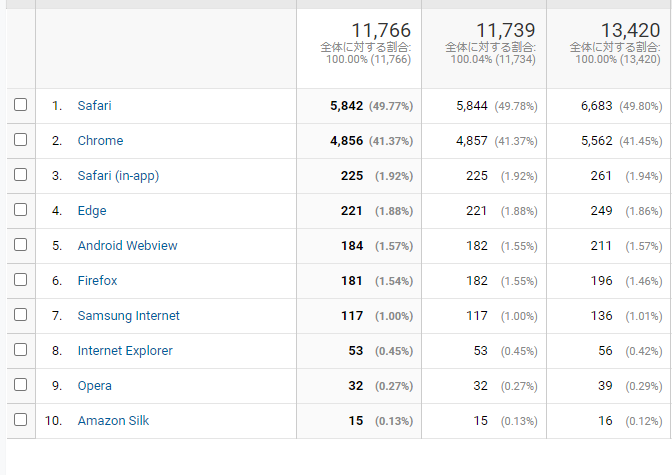672x475 pixels.
Task: Click Safari's value 5,844
Action: click(x=472, y=106)
